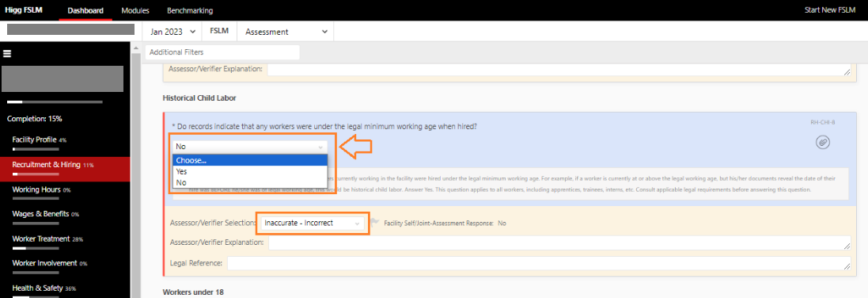The height and width of the screenshot is (298, 868).
Task: Click the paperclip attachment icon
Action: 823,143
